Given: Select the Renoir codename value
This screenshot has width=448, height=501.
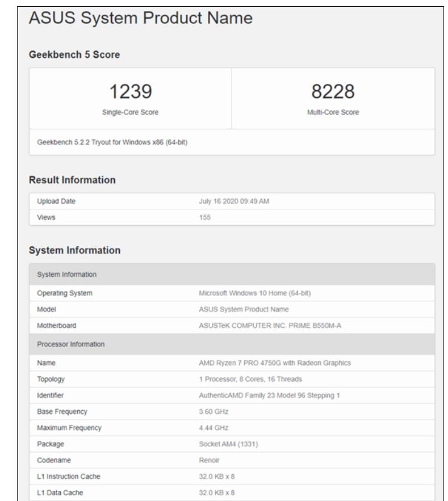Looking at the screenshot, I should pos(209,460).
